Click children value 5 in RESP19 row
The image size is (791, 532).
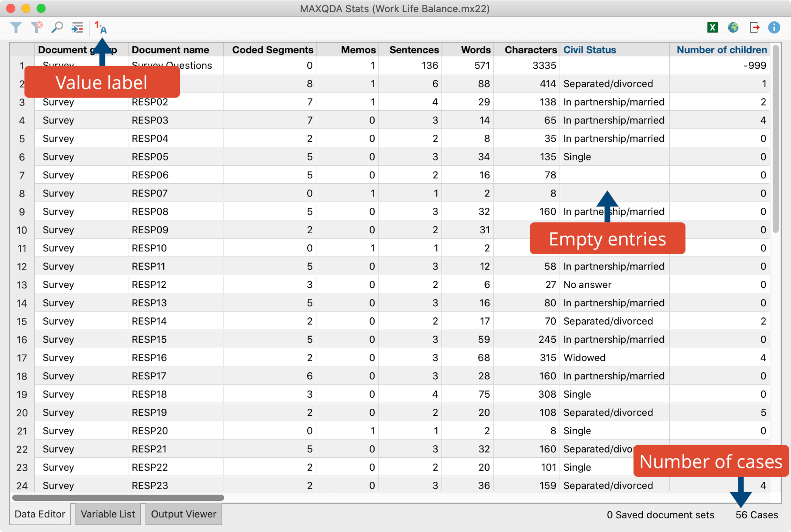pyautogui.click(x=719, y=413)
